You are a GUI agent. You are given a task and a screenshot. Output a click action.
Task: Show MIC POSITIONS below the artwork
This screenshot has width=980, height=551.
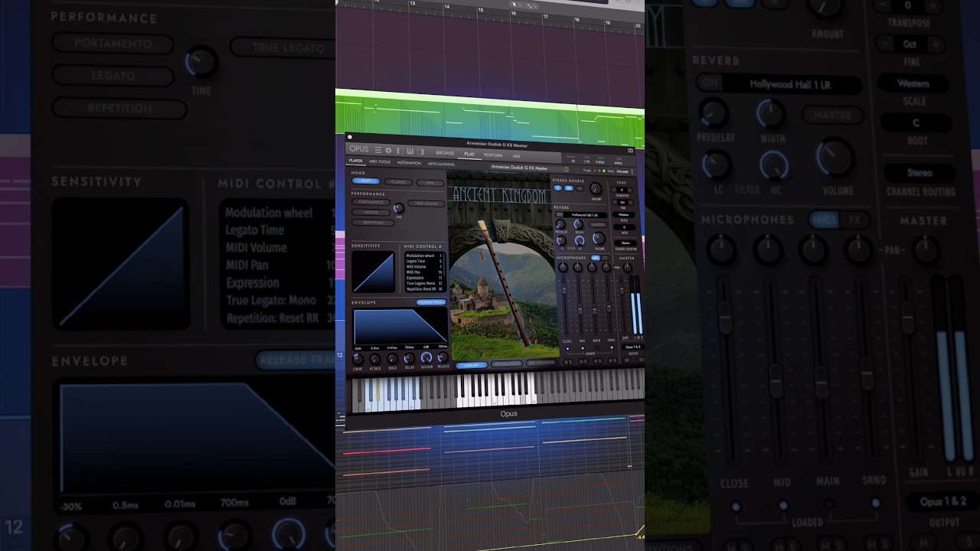pos(541,364)
